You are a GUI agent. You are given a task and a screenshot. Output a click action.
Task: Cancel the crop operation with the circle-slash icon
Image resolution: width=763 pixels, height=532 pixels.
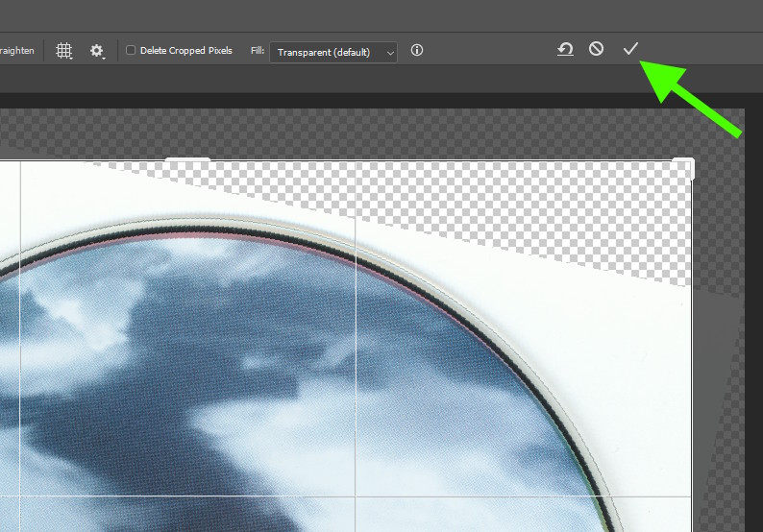tap(596, 49)
